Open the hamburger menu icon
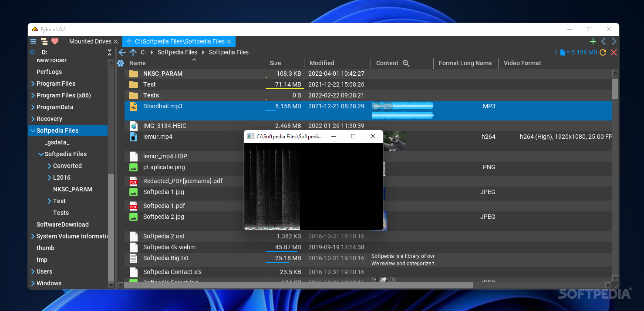Image resolution: width=644 pixels, height=311 pixels. point(33,41)
